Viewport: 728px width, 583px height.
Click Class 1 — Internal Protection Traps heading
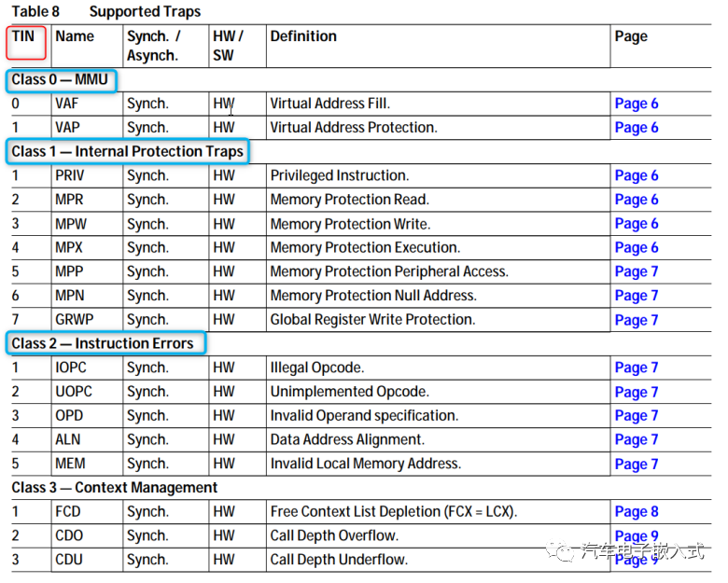127,151
